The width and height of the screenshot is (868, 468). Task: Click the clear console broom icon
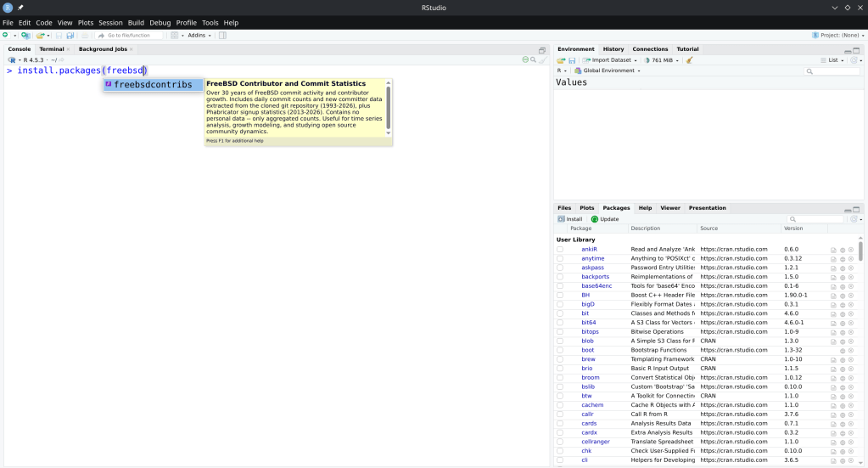[542, 60]
